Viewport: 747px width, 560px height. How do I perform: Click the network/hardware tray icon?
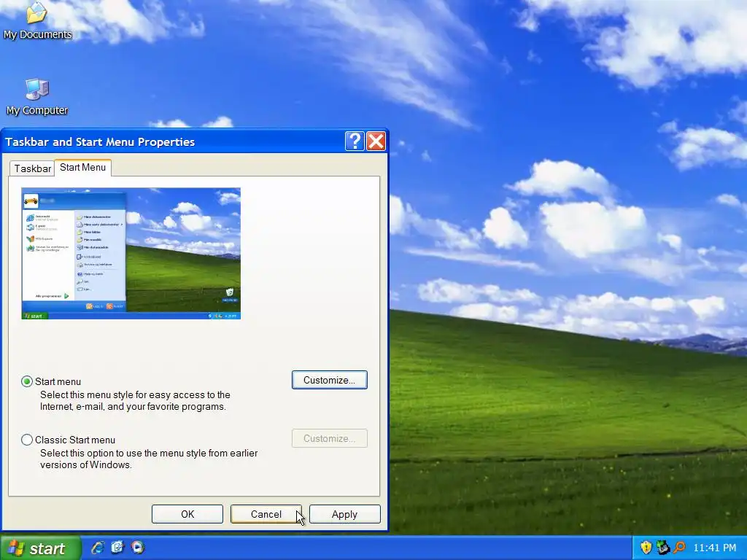pyautogui.click(x=662, y=548)
